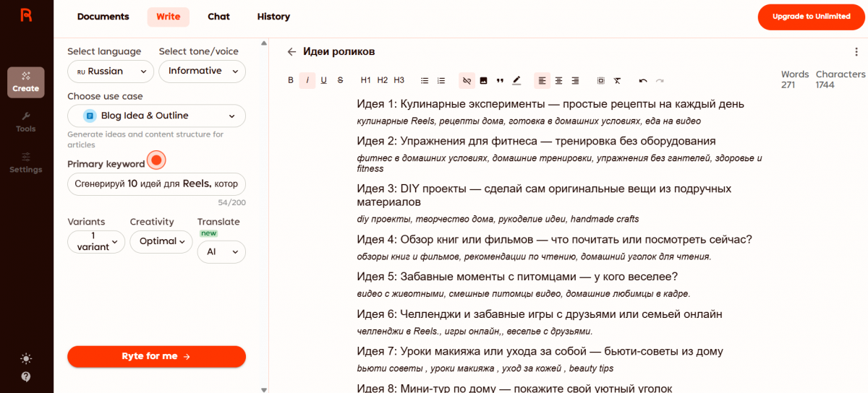The width and height of the screenshot is (868, 393).
Task: Open the History tab
Action: 273,17
